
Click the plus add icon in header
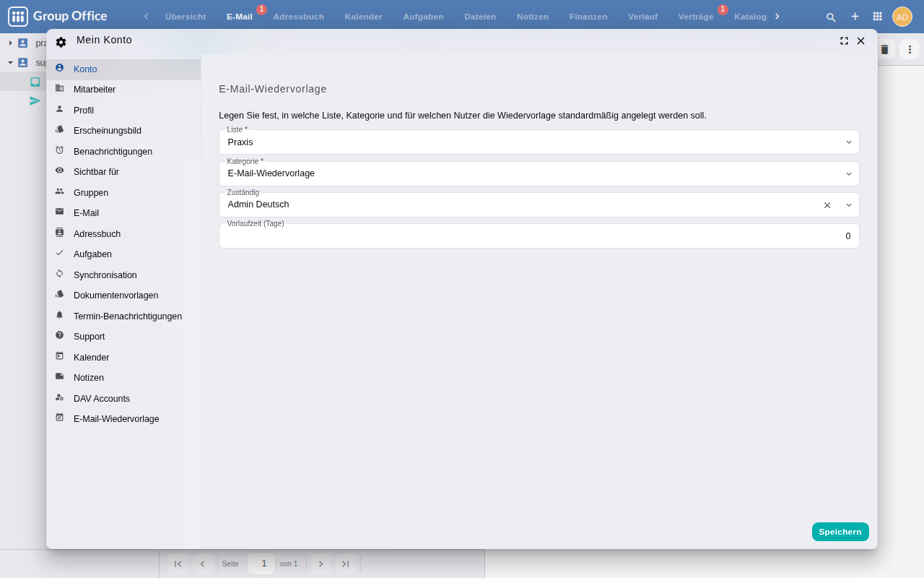tap(855, 17)
